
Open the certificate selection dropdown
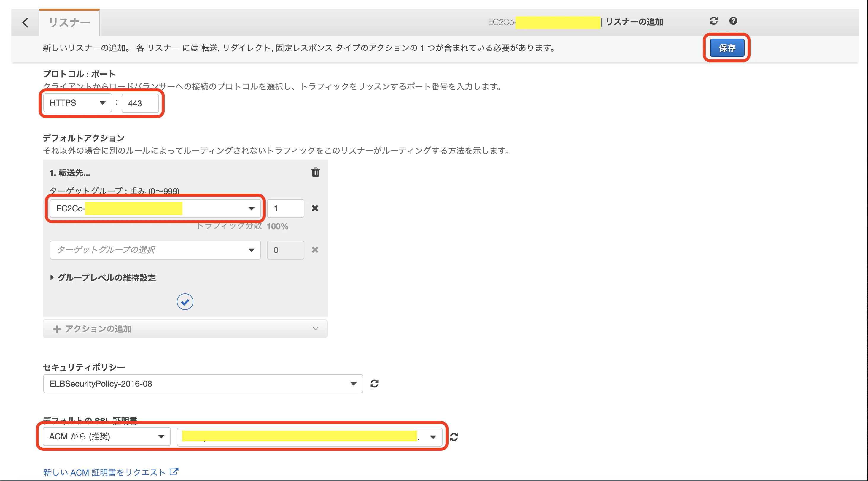point(309,437)
